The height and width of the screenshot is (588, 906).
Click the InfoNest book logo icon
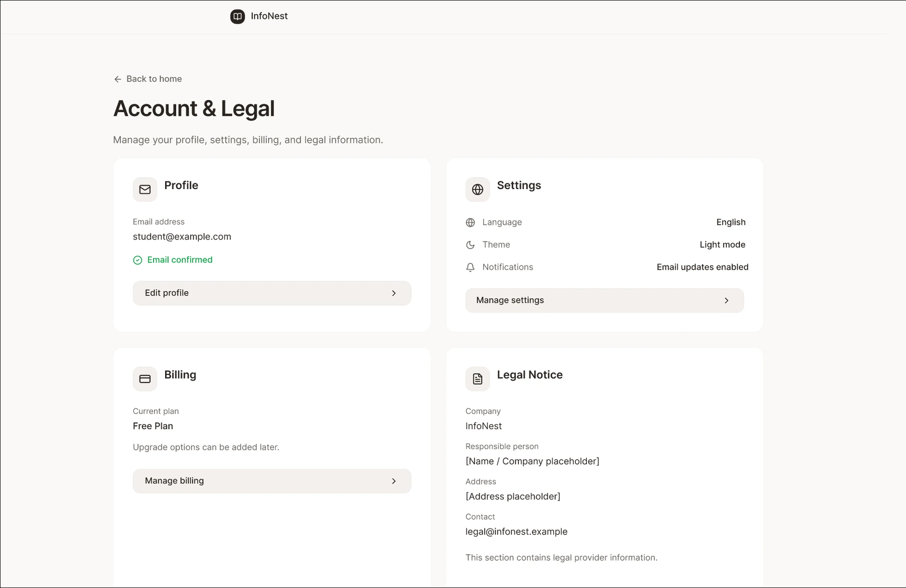[x=238, y=17]
